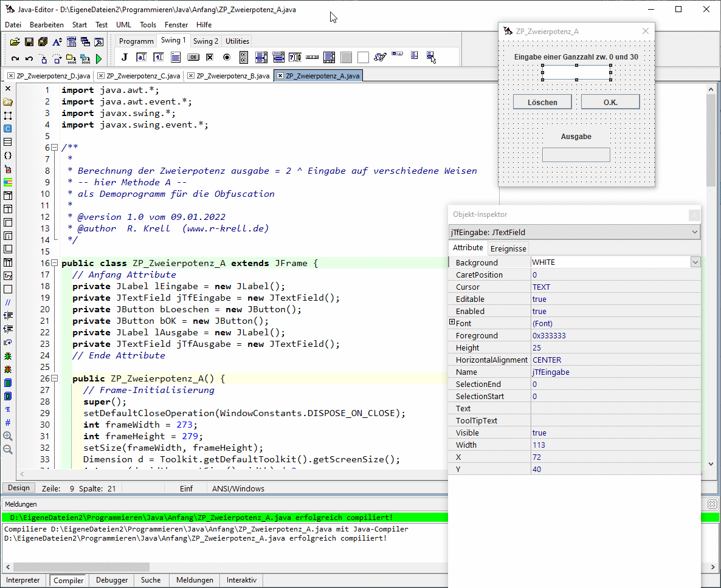Click the zoom in magnifier icon
Screen dimensions: 721x588
[8, 436]
